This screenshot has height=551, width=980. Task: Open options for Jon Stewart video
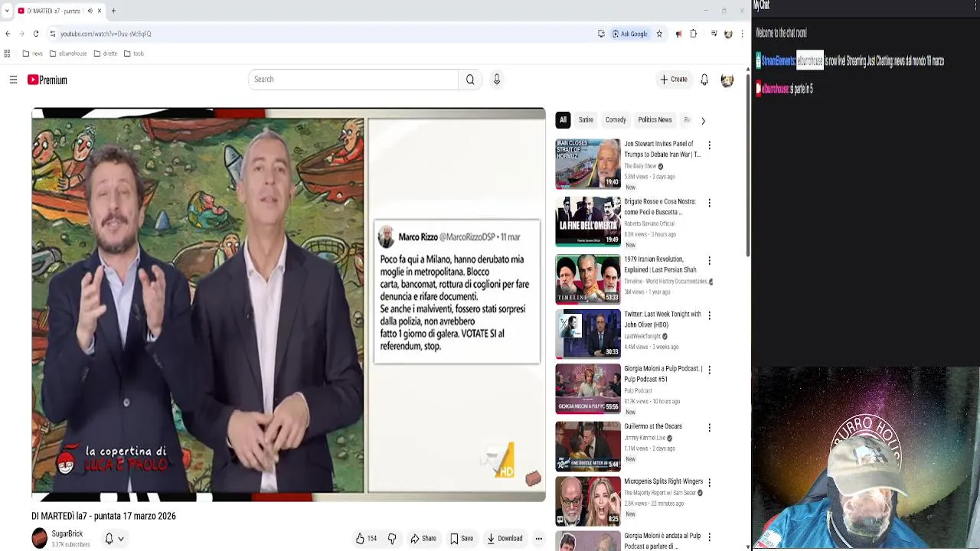(709, 145)
